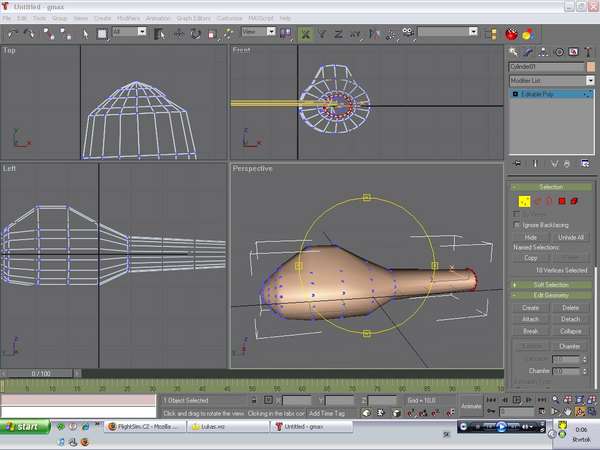Click the Unhide All button
Screen dimensions: 600x450
click(571, 237)
